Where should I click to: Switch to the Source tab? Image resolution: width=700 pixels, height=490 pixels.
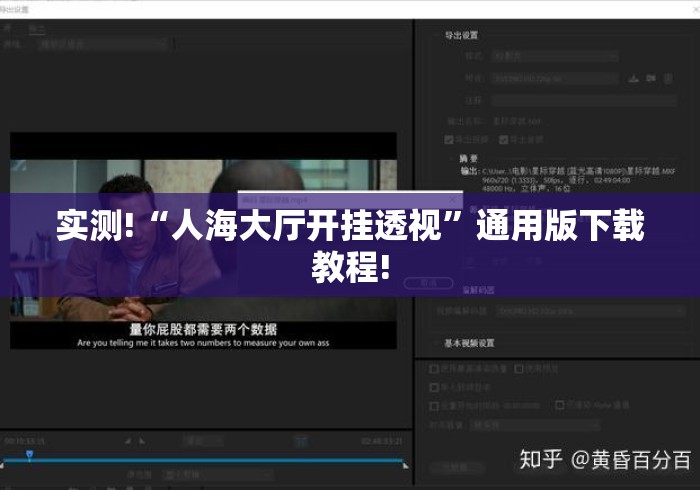pos(8,29)
